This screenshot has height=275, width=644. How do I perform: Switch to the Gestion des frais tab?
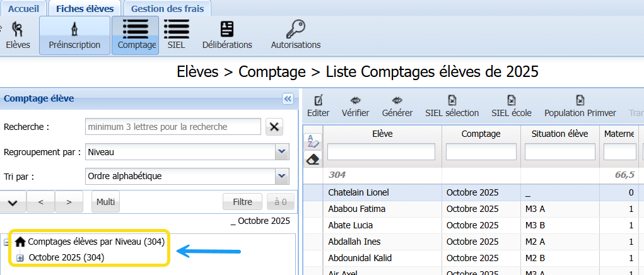click(167, 9)
